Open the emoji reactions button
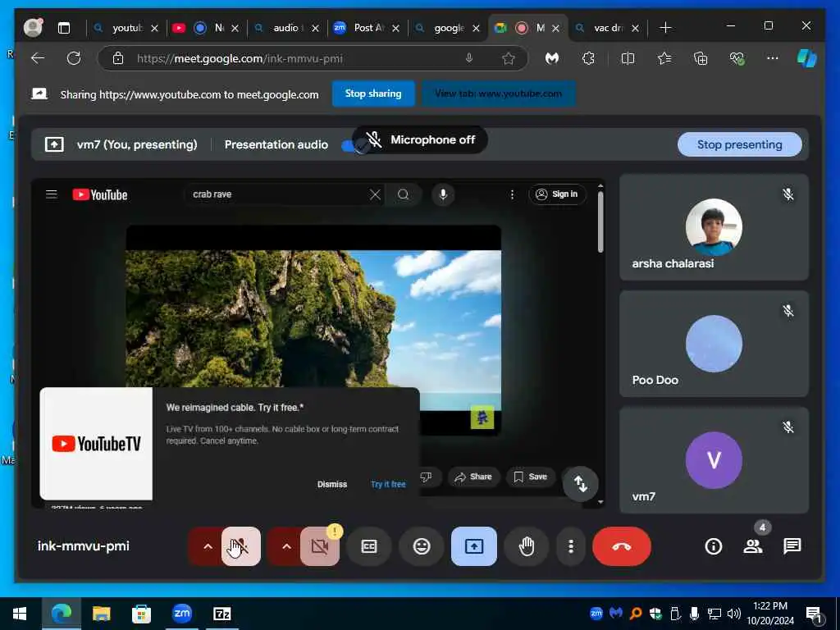The width and height of the screenshot is (840, 630). pyautogui.click(x=422, y=546)
